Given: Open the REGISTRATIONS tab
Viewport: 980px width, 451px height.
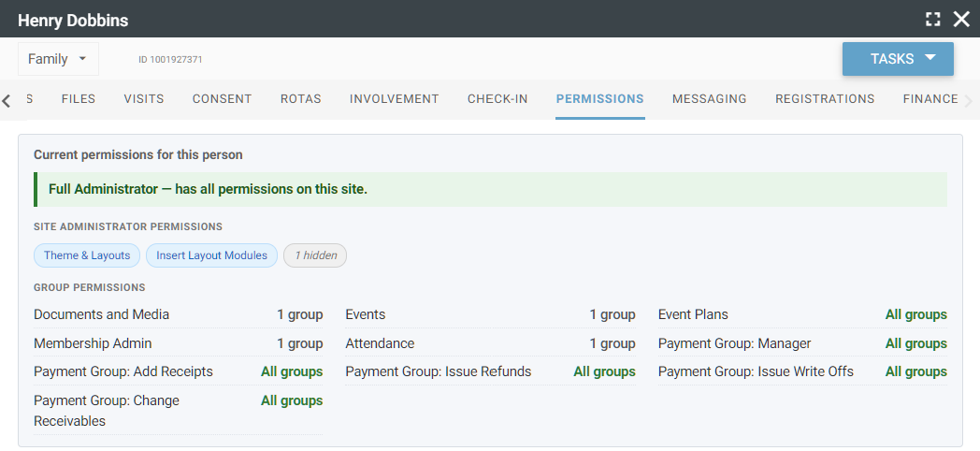Looking at the screenshot, I should tap(825, 99).
